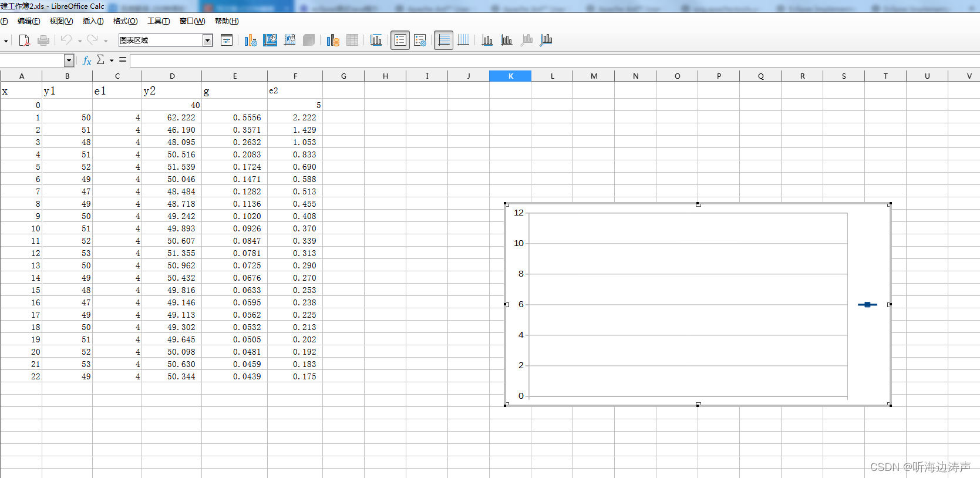Toggle Legend On/Off button

[x=400, y=40]
